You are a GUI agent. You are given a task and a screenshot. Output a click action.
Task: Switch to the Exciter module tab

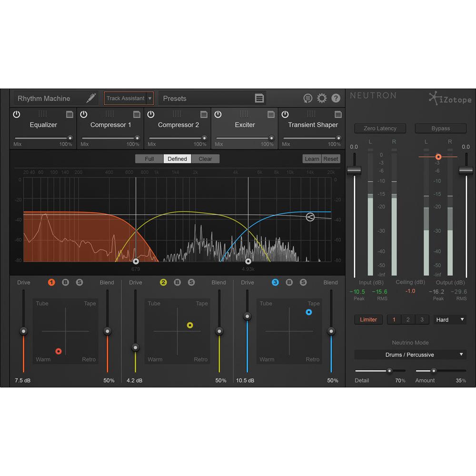tap(245, 125)
